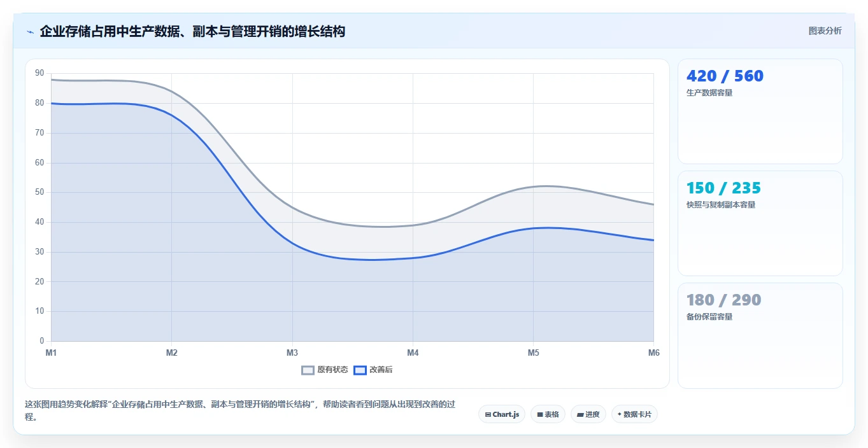Click the M2 x-axis label
This screenshot has height=448, width=868.
click(171, 353)
